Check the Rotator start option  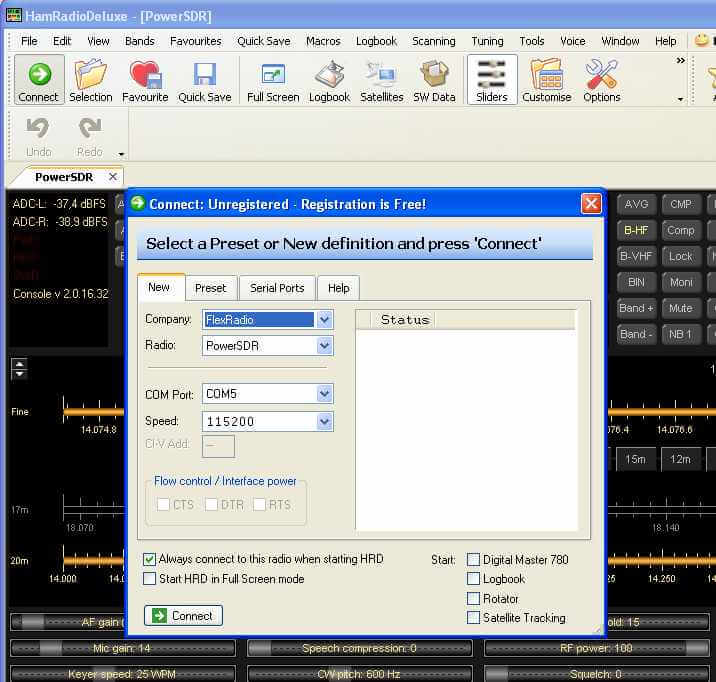click(x=474, y=598)
